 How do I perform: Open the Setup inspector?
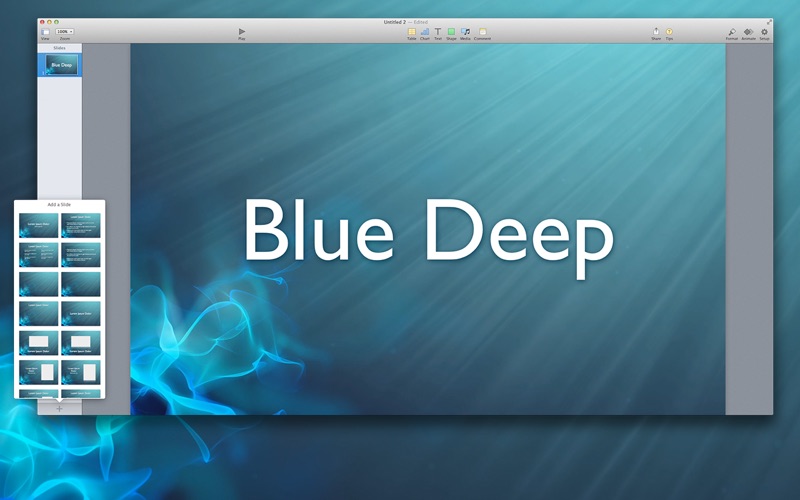pos(764,32)
